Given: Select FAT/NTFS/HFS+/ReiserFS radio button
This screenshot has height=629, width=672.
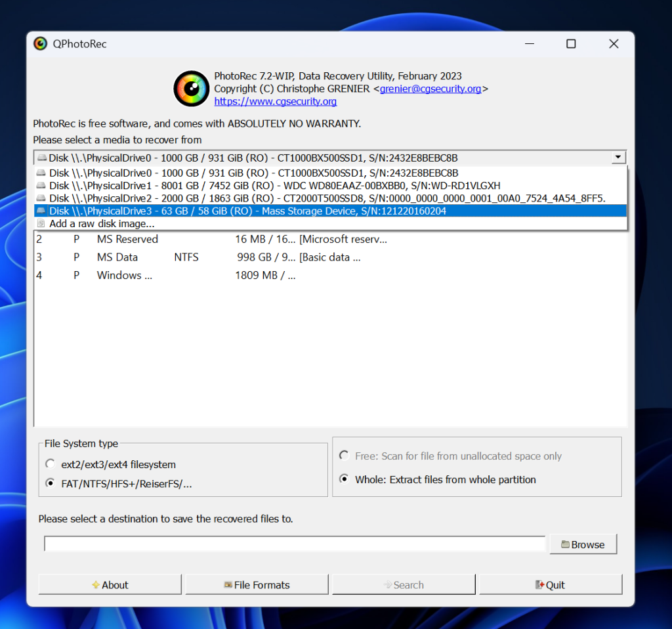Looking at the screenshot, I should coord(50,483).
